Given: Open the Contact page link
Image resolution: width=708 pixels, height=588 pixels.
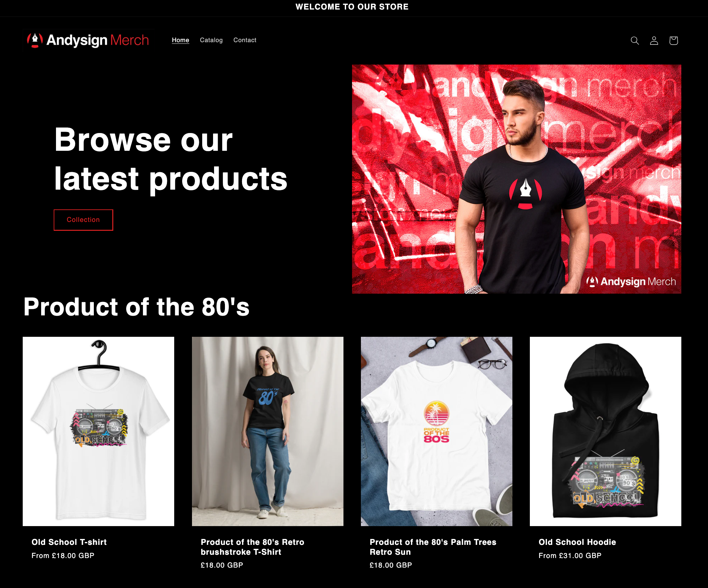Looking at the screenshot, I should [x=245, y=40].
